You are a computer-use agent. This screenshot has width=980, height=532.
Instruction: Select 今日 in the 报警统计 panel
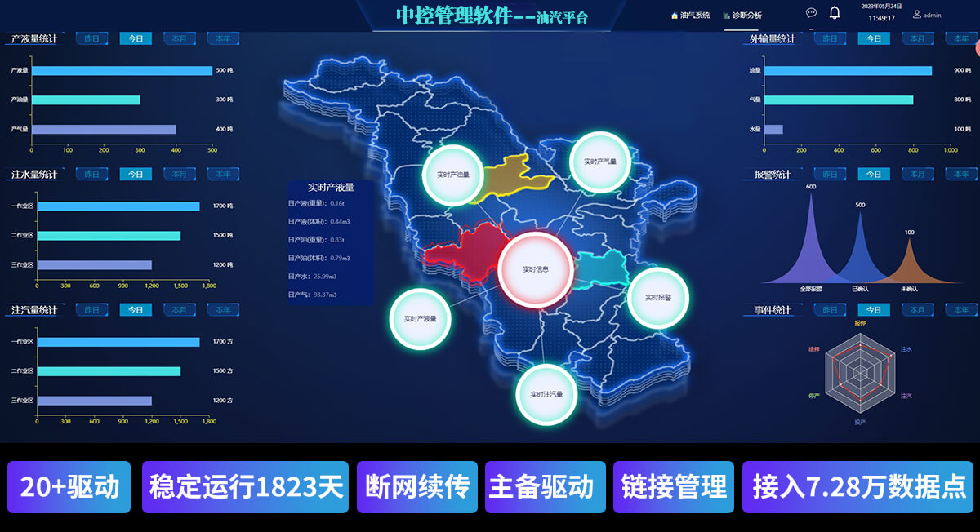[874, 174]
